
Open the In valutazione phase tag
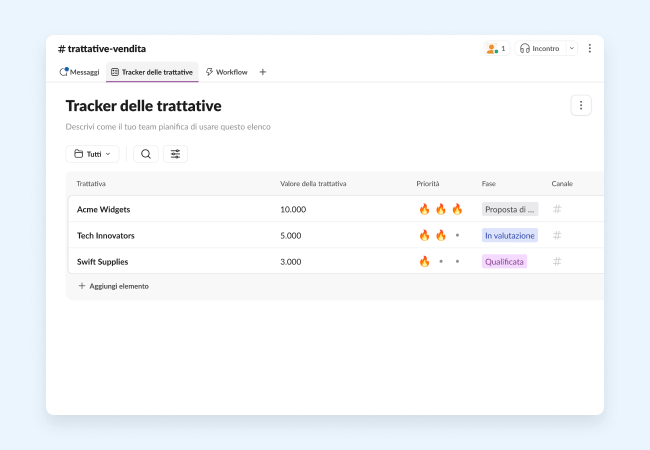pos(509,235)
